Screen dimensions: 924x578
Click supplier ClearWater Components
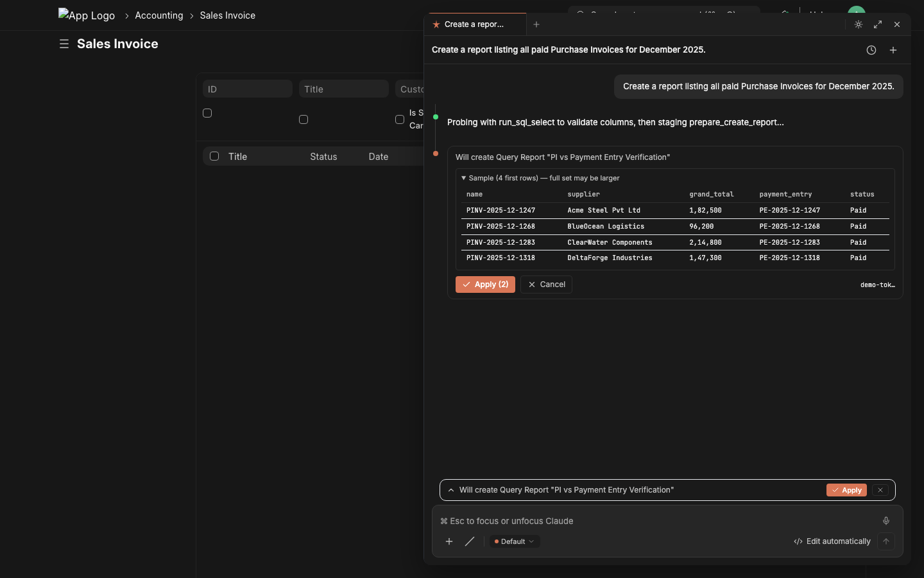pos(610,243)
